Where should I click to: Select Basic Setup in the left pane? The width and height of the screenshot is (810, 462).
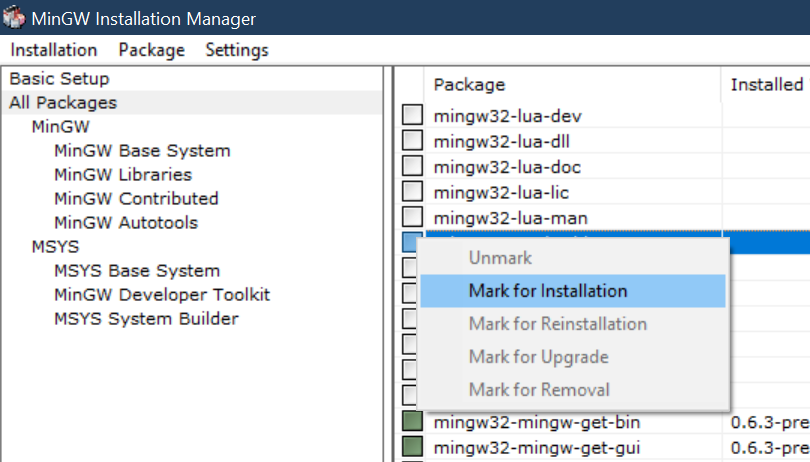(59, 79)
